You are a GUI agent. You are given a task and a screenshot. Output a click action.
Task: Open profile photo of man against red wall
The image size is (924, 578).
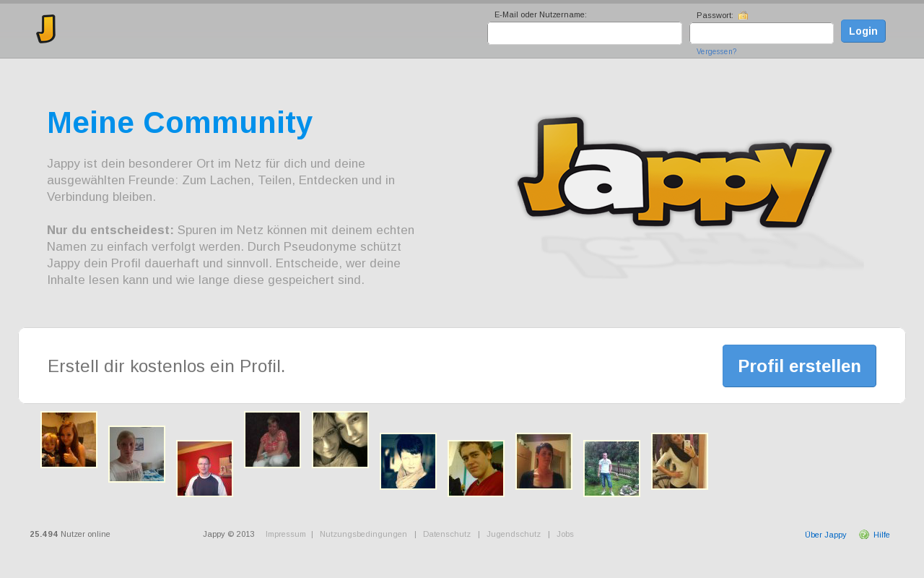tap(204, 469)
